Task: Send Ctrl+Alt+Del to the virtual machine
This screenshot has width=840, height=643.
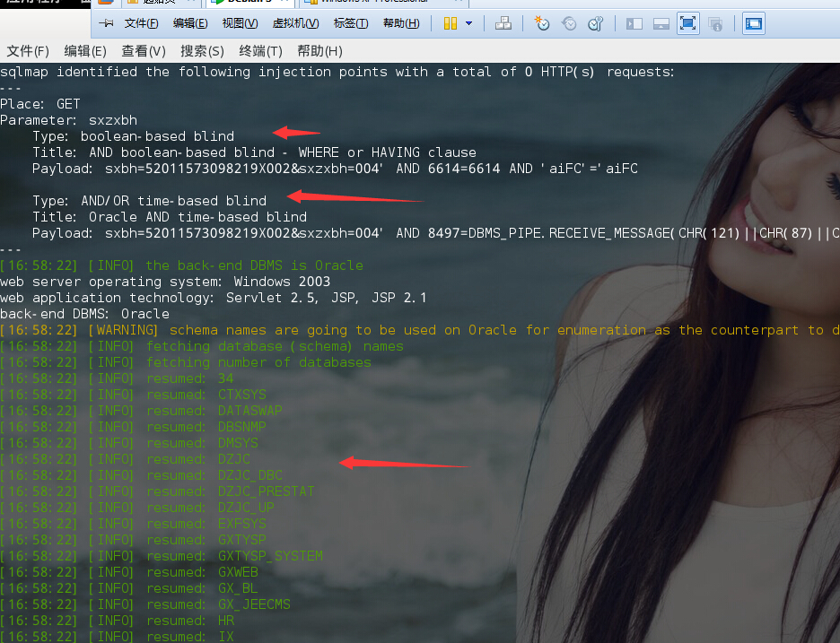Action: [x=503, y=23]
